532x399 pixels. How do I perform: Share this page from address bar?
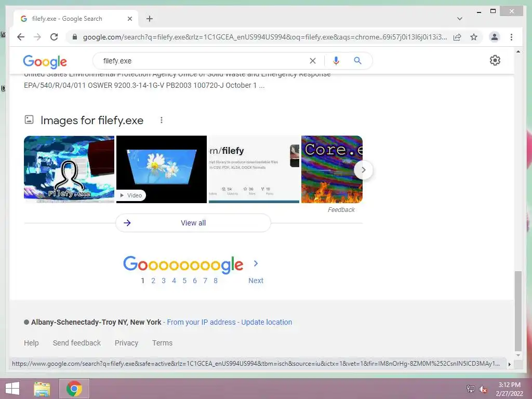tap(457, 37)
